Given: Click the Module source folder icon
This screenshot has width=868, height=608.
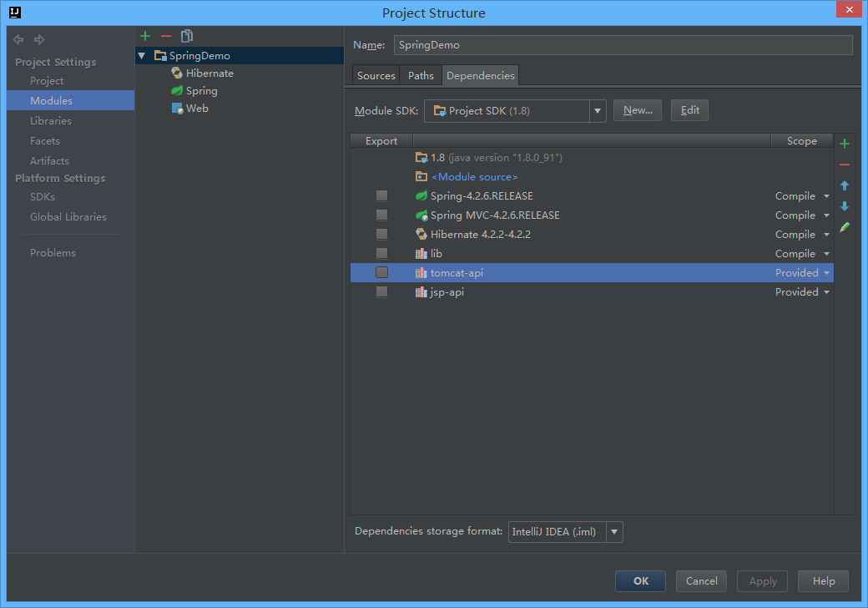Looking at the screenshot, I should pos(421,177).
